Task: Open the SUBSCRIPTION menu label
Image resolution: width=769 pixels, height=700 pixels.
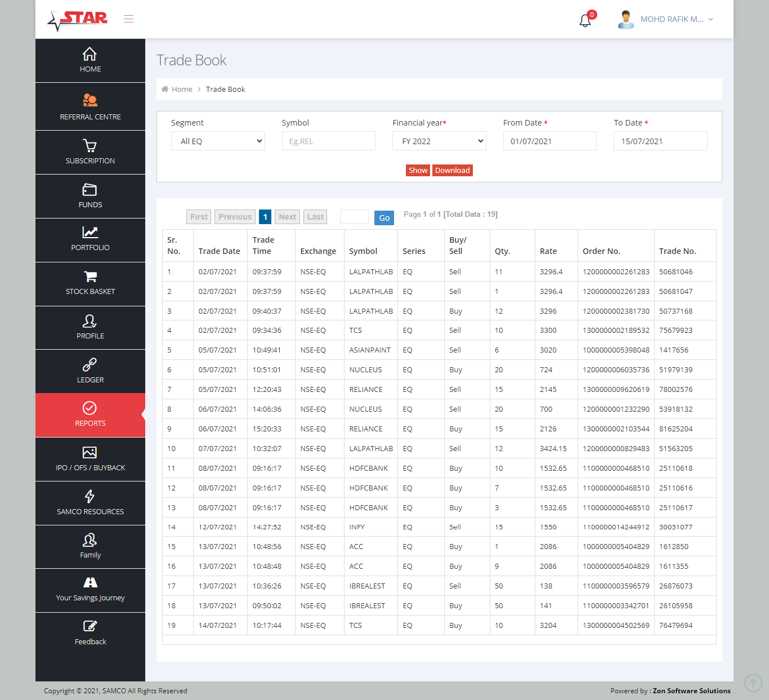Action: pos(90,160)
